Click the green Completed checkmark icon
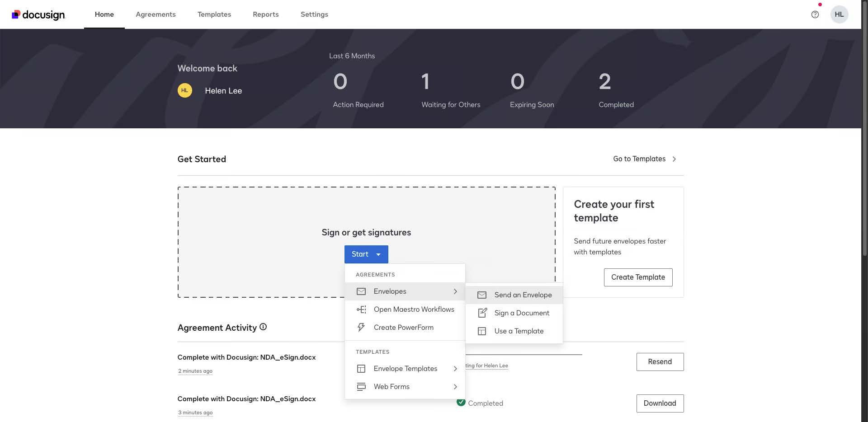This screenshot has width=868, height=422. pyautogui.click(x=461, y=402)
